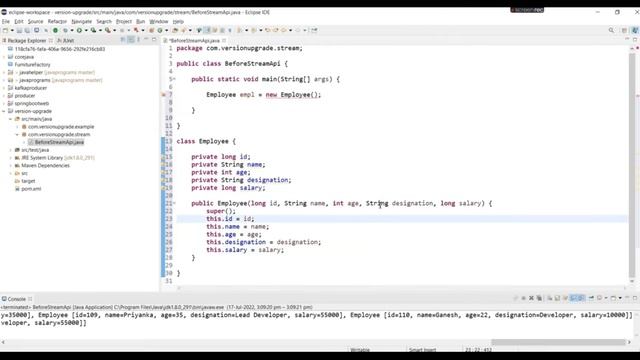Image resolution: width=640 pixels, height=360 pixels.
Task: Click the Save icon in main toolbar
Action: tap(19, 30)
